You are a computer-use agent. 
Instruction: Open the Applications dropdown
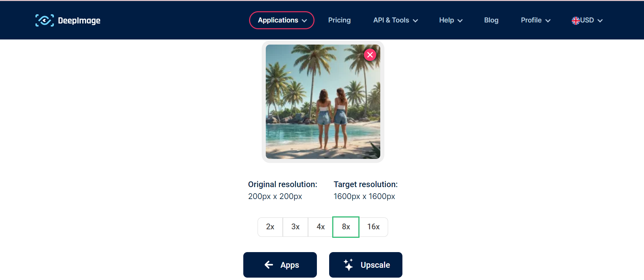pyautogui.click(x=282, y=20)
